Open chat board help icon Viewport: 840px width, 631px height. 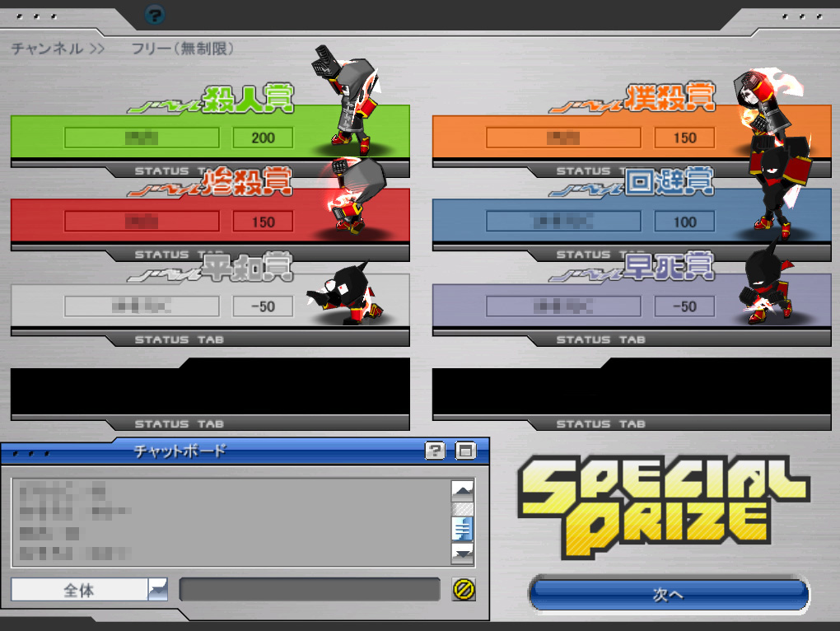coord(435,451)
